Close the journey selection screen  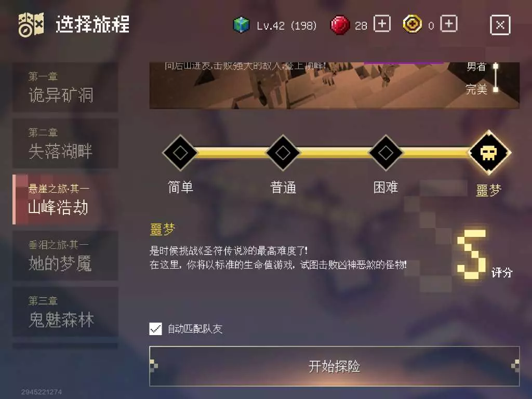[500, 25]
